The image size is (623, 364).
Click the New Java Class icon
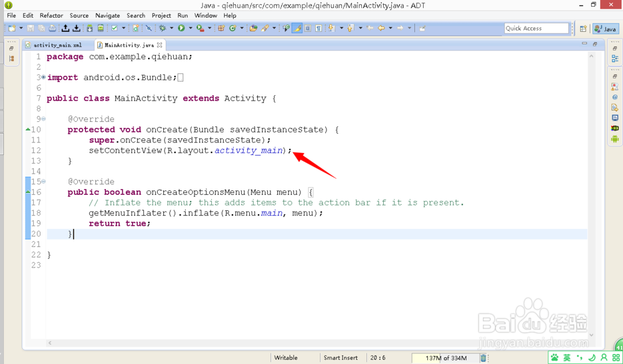[x=233, y=28]
